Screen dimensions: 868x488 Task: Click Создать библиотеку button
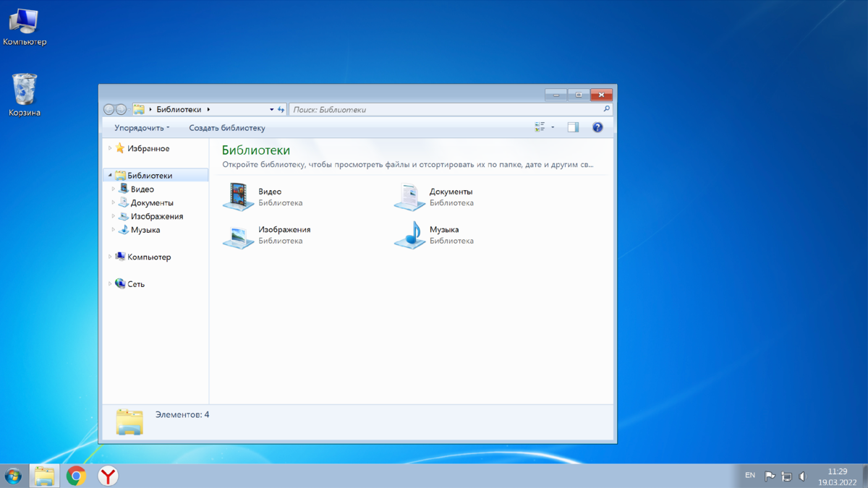227,128
